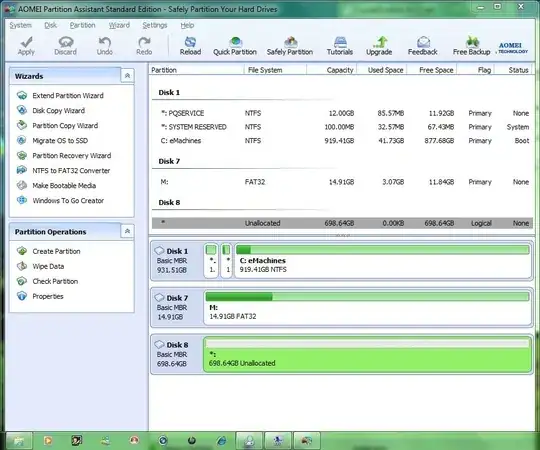The height and width of the screenshot is (450, 540).
Task: Open the System menu
Action: tap(20, 25)
